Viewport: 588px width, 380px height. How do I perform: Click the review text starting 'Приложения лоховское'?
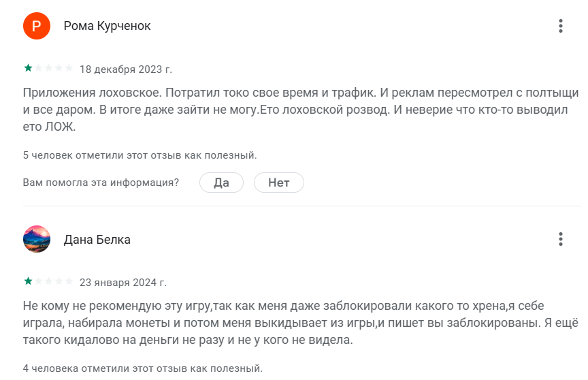(x=299, y=109)
